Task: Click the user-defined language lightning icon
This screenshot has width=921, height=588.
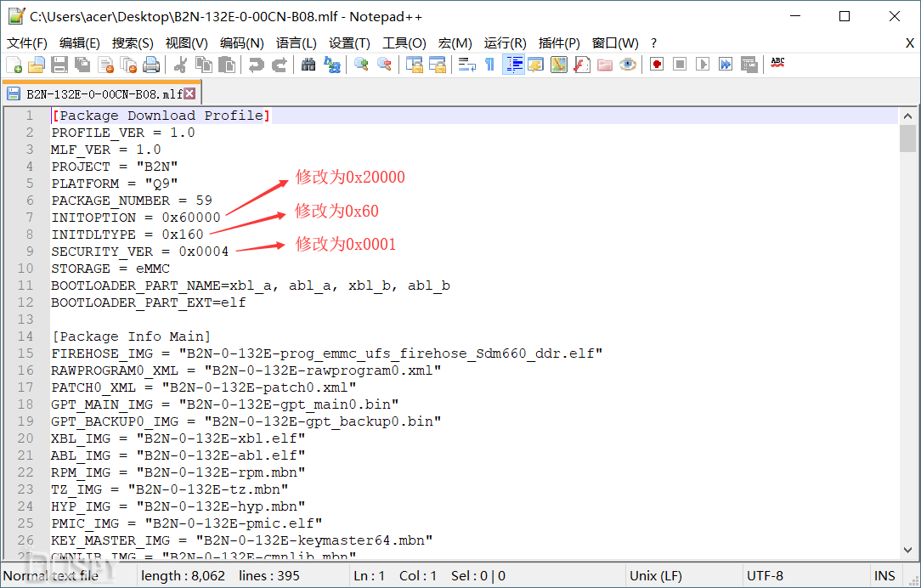Action: (535, 65)
